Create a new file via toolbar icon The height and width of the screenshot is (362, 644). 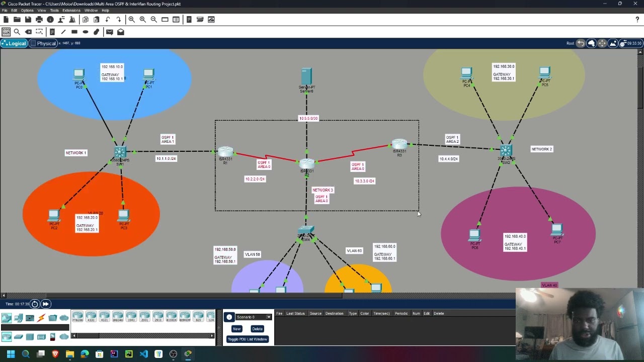[6, 20]
